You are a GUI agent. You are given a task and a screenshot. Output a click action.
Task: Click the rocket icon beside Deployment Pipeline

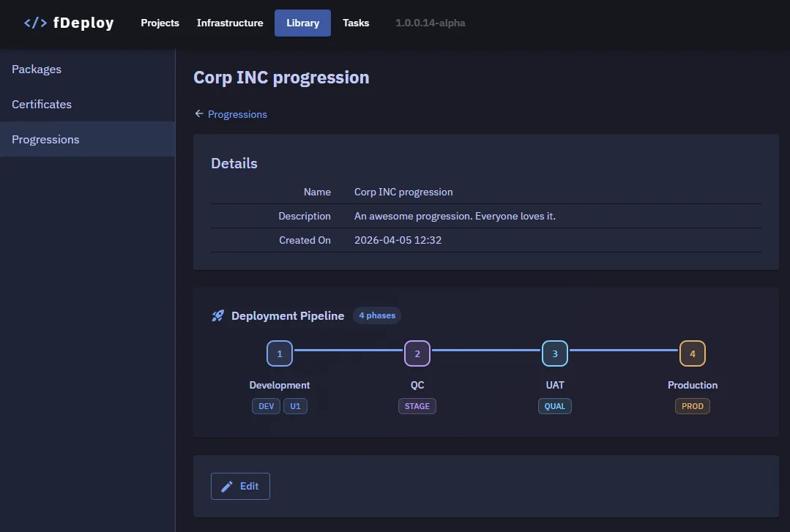tap(218, 316)
